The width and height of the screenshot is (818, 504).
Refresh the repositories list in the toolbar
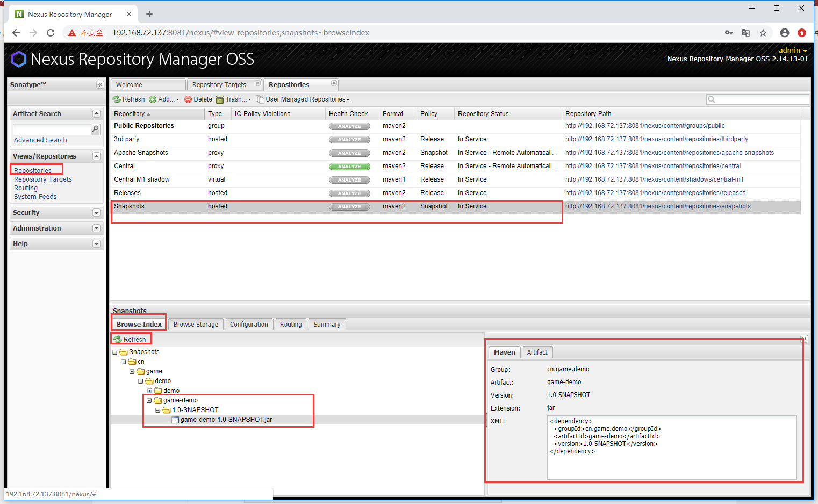point(129,99)
